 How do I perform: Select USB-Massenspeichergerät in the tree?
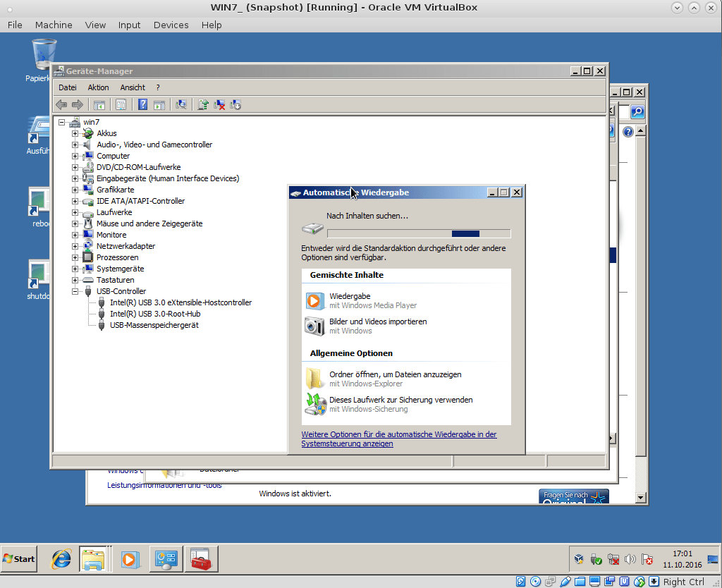click(x=154, y=325)
